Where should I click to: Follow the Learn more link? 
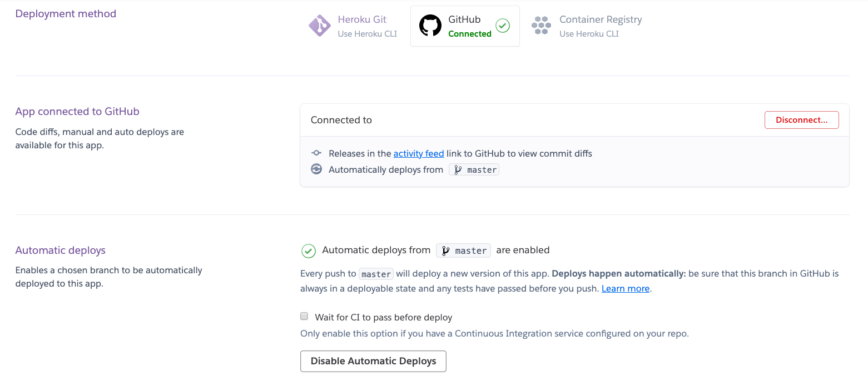point(626,289)
